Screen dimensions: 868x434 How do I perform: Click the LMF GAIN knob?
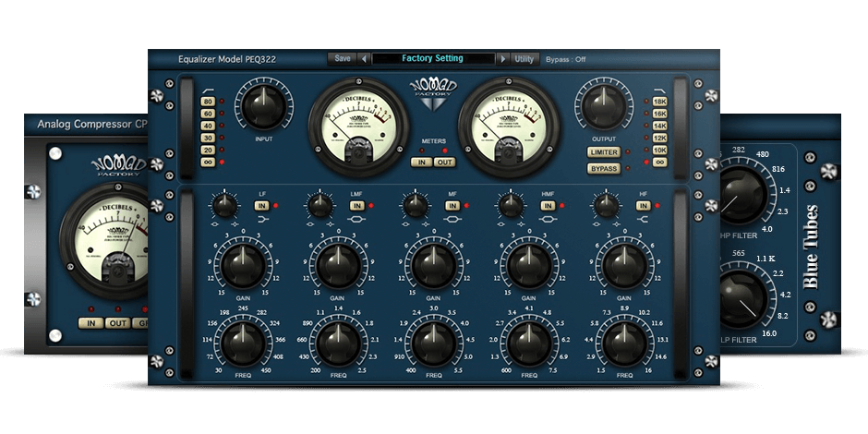(338, 267)
